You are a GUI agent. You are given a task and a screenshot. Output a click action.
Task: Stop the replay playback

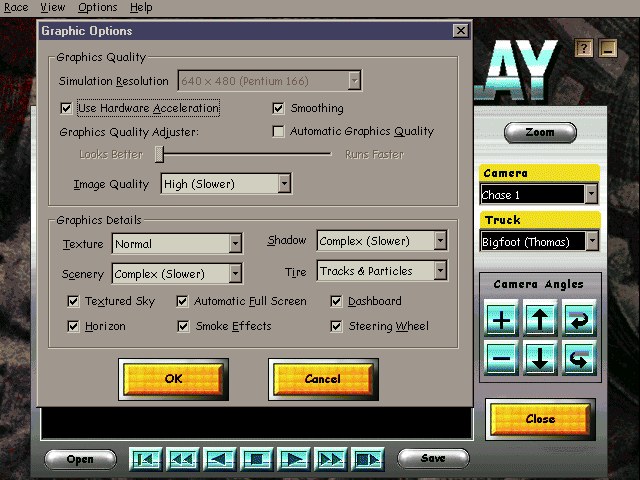click(257, 459)
